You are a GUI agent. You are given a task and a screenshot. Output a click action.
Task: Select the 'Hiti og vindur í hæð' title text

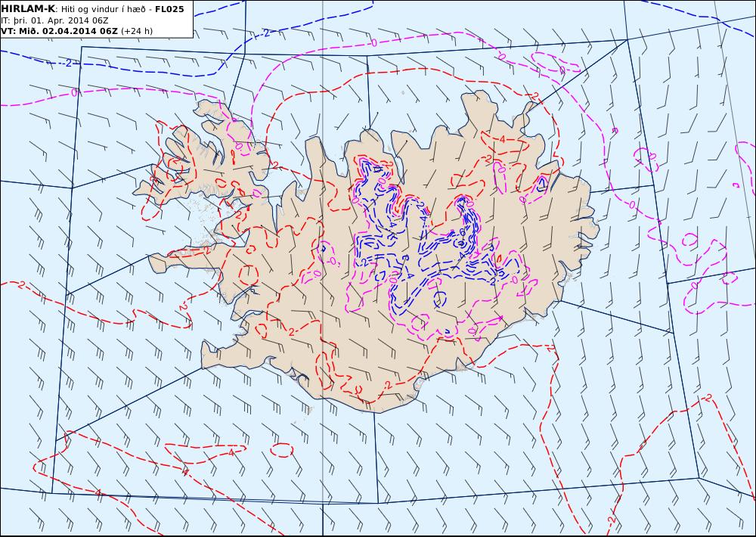coord(103,9)
